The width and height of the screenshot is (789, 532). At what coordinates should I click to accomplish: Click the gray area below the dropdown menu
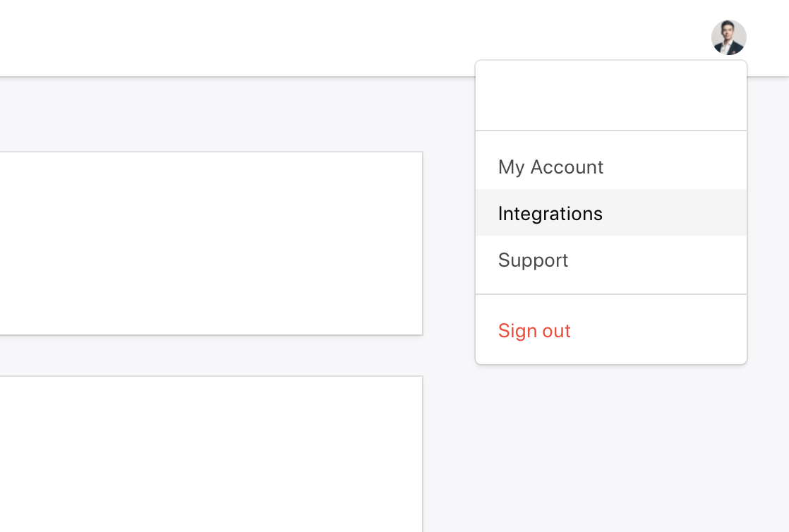611,448
